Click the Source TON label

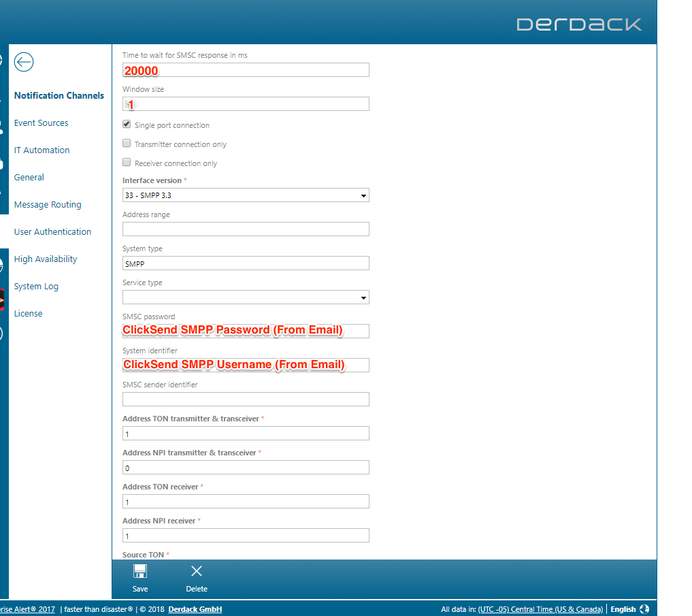143,555
